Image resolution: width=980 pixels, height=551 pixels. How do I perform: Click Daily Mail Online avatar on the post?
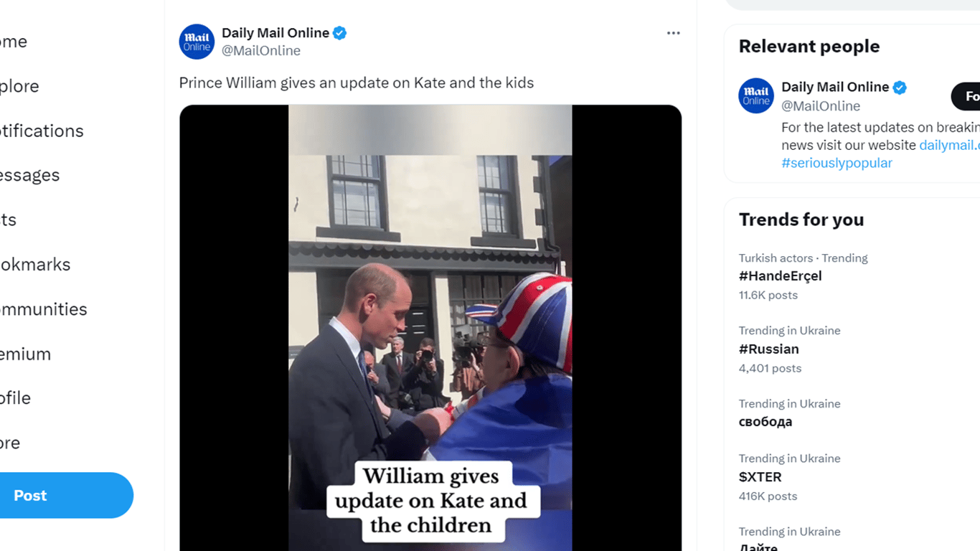pyautogui.click(x=197, y=42)
